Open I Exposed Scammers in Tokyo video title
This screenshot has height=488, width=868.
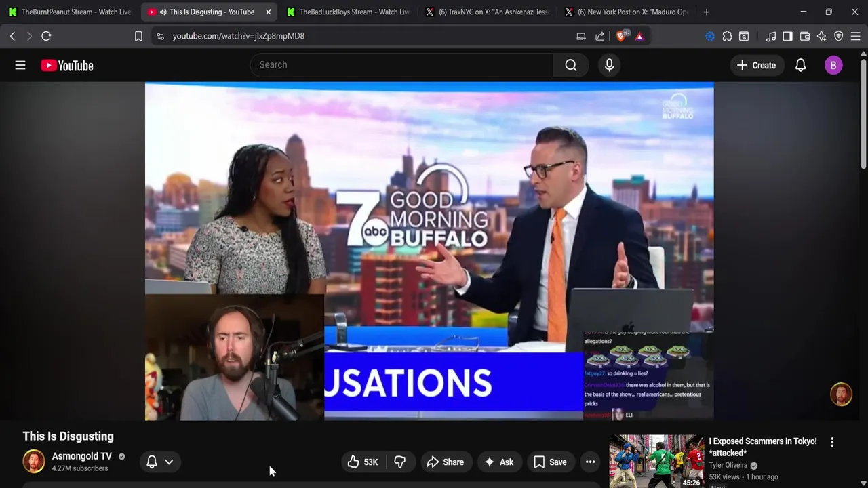763,447
